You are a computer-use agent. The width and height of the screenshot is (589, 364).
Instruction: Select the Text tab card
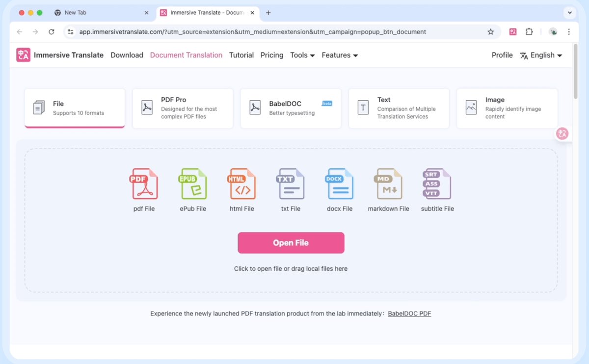[x=399, y=108]
